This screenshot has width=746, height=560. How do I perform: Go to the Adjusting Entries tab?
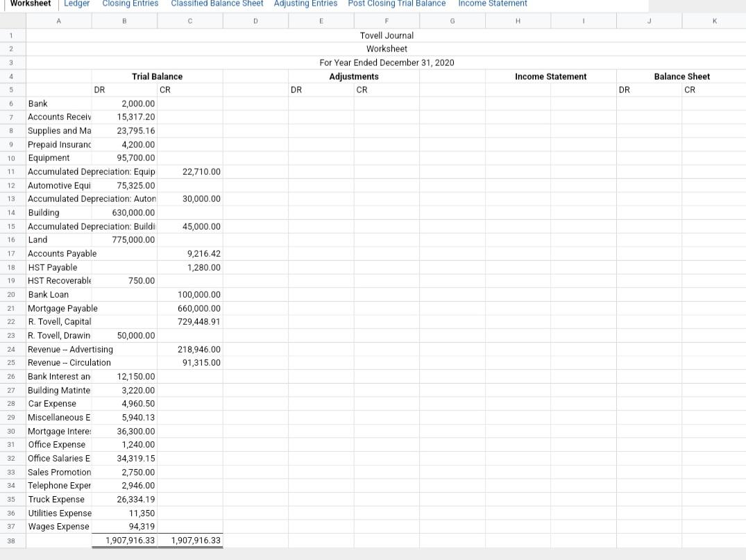305,3
